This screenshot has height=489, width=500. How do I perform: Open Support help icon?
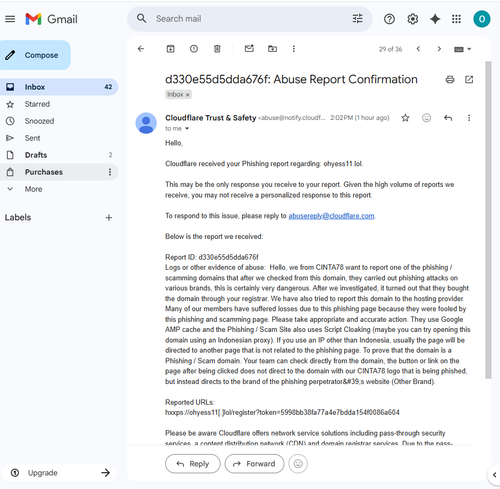[x=389, y=19]
